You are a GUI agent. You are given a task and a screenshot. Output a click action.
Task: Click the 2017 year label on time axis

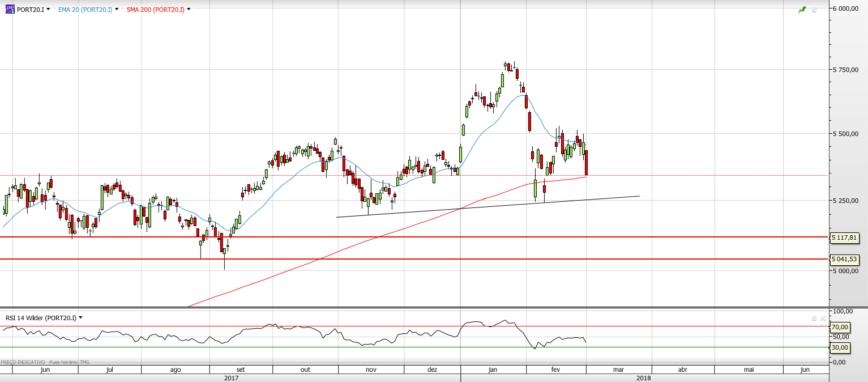[231, 377]
